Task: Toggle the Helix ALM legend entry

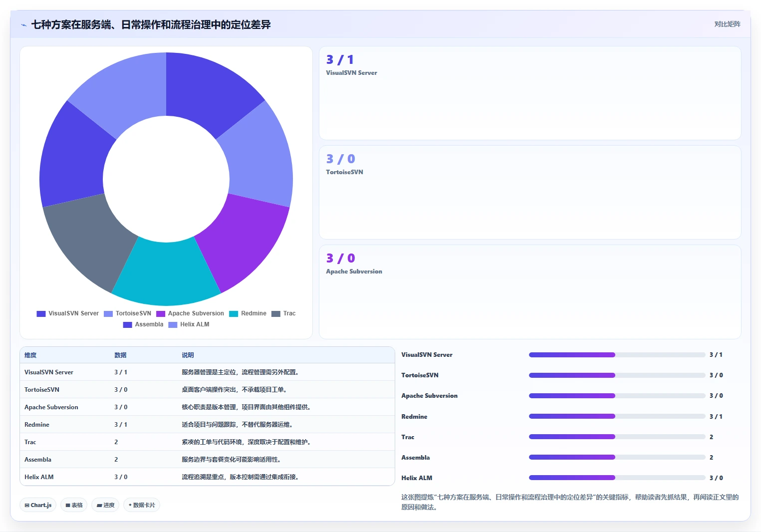Action: 189,324
